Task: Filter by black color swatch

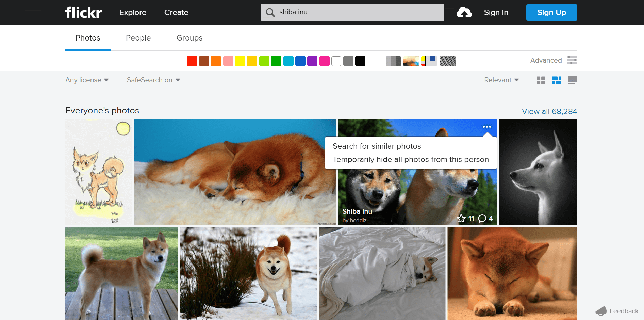Action: tap(360, 61)
